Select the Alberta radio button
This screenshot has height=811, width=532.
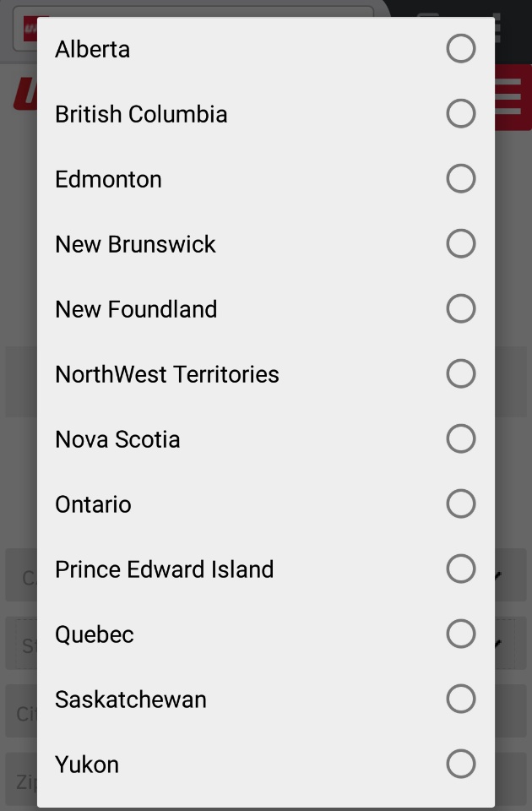coord(460,49)
